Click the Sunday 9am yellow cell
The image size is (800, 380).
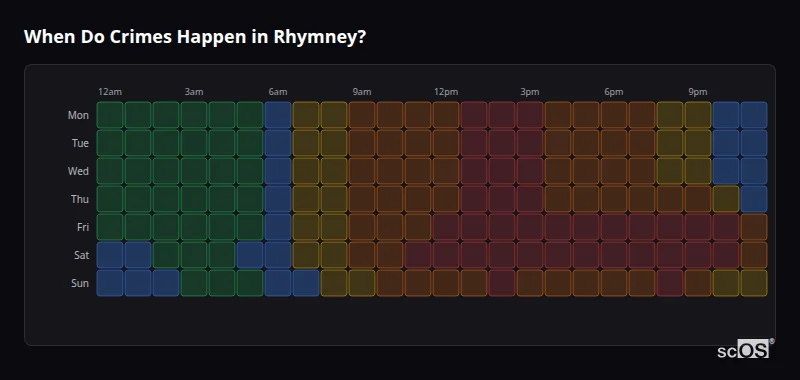click(362, 283)
